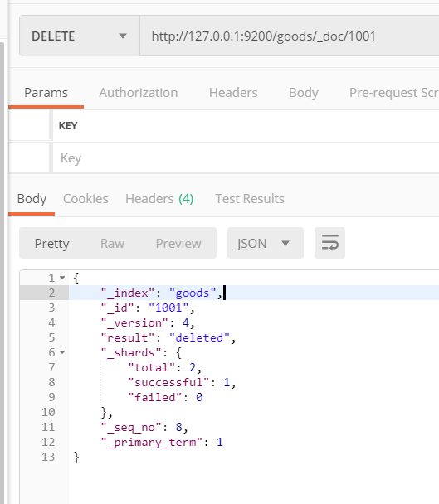
Task: Open the JSON format dropdown
Action: pyautogui.click(x=266, y=243)
